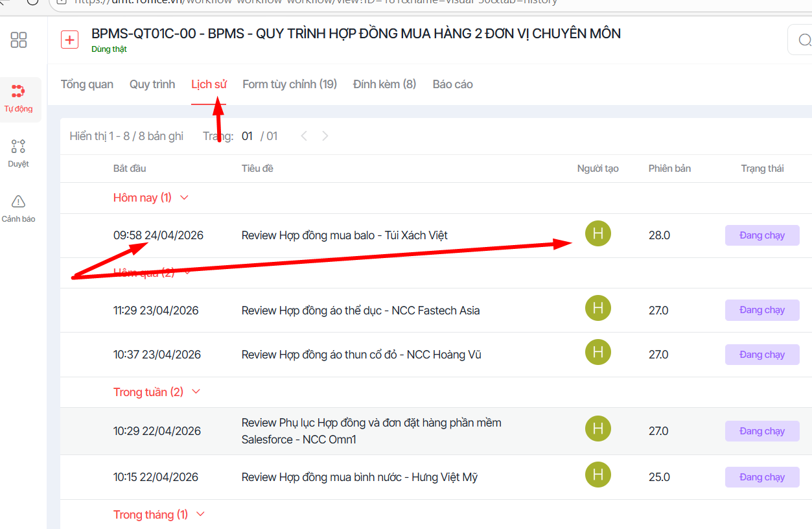Collapse the Trong tuần group
Screen dimensions: 812x529
[x=196, y=392]
